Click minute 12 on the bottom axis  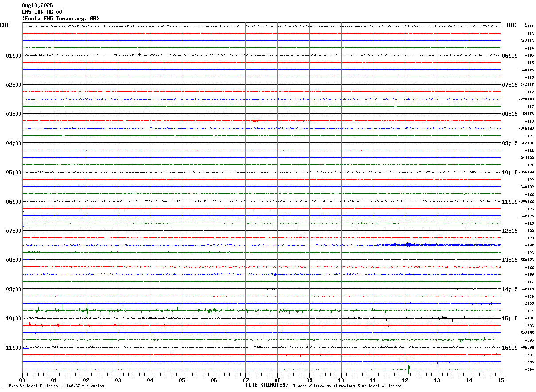click(405, 380)
